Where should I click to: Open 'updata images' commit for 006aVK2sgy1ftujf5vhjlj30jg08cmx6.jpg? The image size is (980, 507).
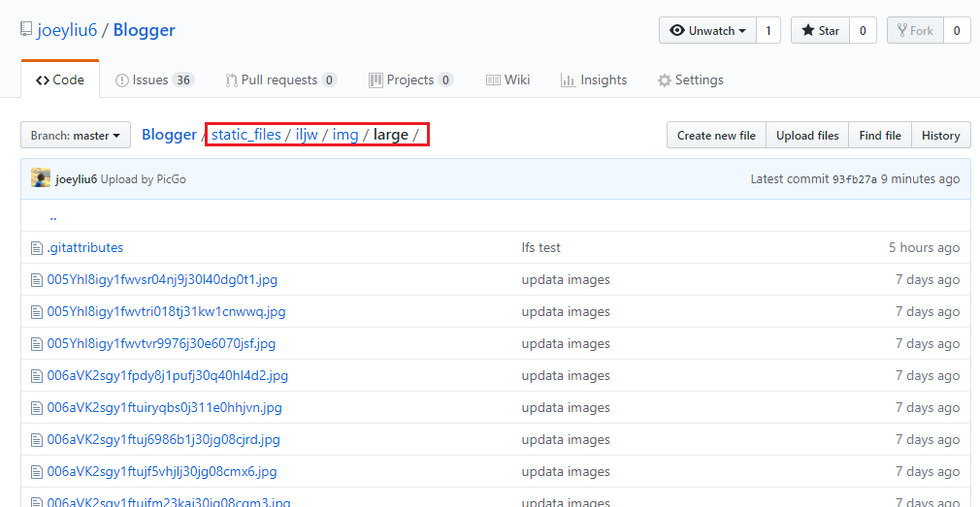tap(566, 471)
